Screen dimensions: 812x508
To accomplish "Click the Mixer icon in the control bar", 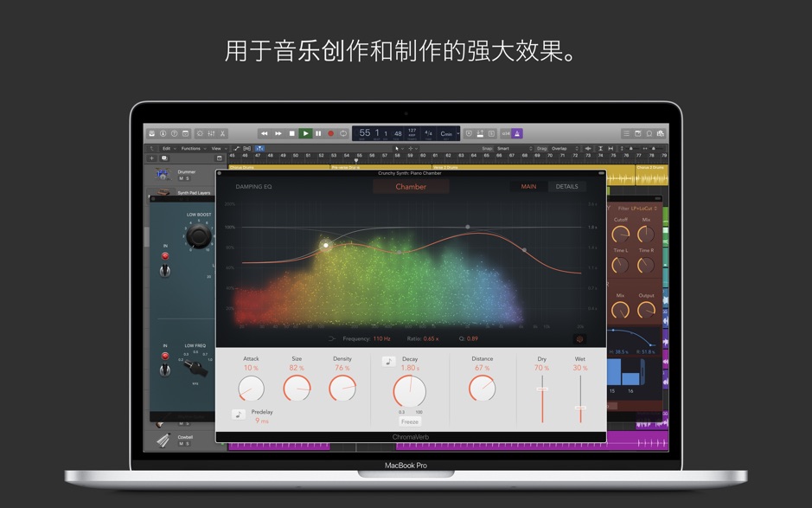I will pos(212,134).
